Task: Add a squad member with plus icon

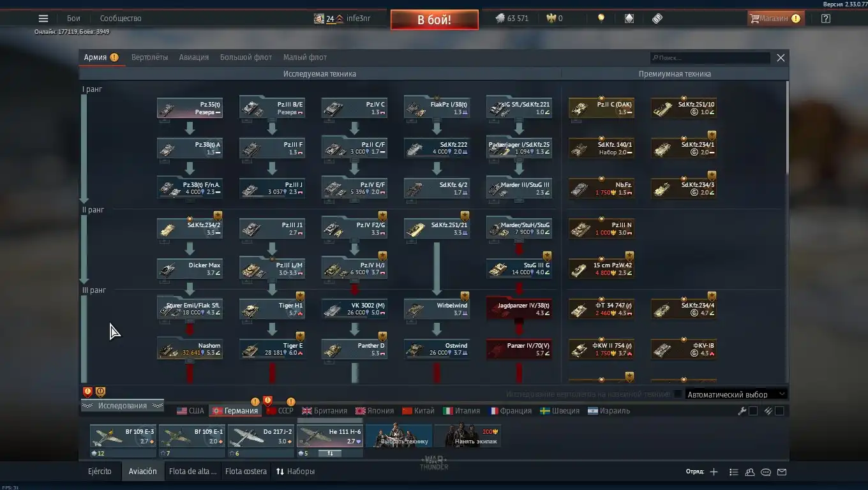Action: pyautogui.click(x=714, y=472)
